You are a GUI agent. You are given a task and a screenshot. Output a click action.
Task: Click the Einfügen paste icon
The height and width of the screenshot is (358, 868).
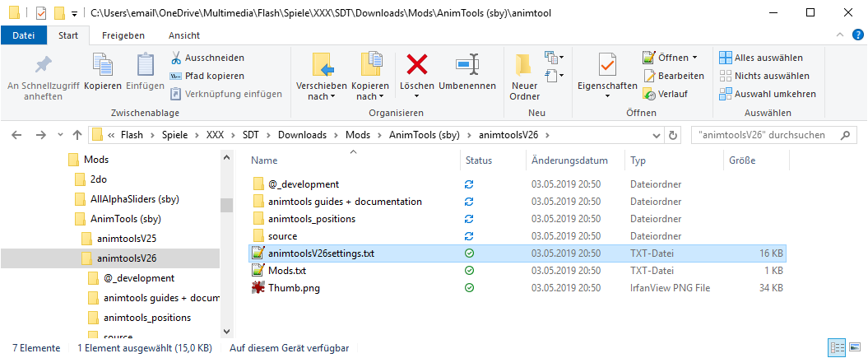click(145, 65)
